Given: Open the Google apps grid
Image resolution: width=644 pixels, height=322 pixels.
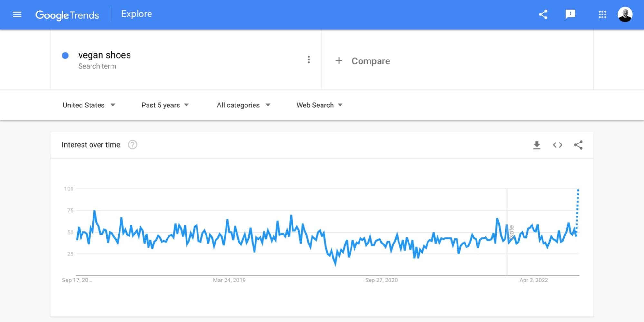Looking at the screenshot, I should (602, 14).
